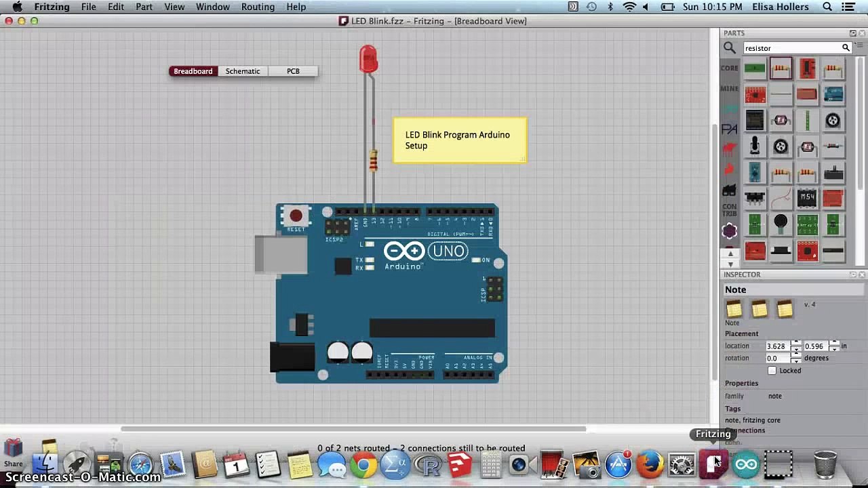Screen dimensions: 868x488
Task: Click the location Y input field 0.596
Action: tap(816, 346)
